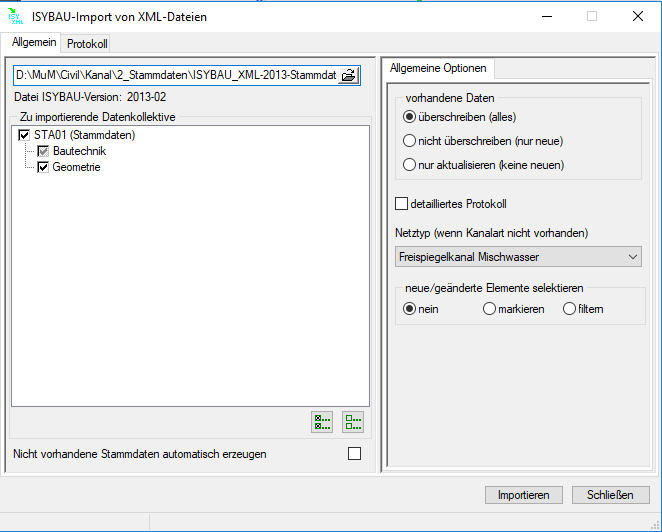Uncheck the Geometrie checkbox
The image size is (662, 532).
tap(43, 168)
